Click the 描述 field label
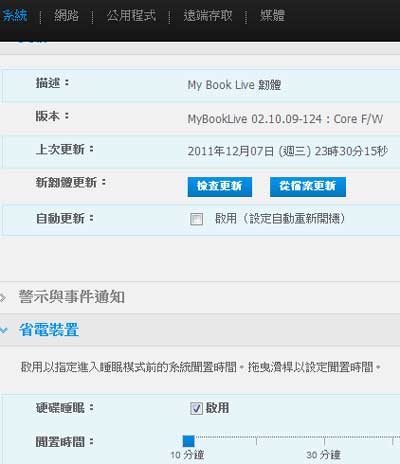Image resolution: width=400 pixels, height=464 pixels. click(x=52, y=83)
